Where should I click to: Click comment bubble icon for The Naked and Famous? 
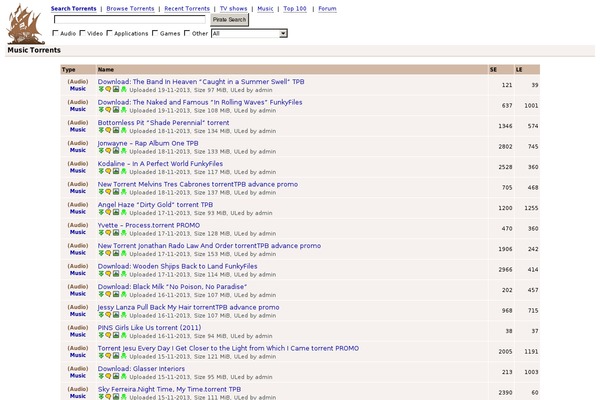(108, 110)
